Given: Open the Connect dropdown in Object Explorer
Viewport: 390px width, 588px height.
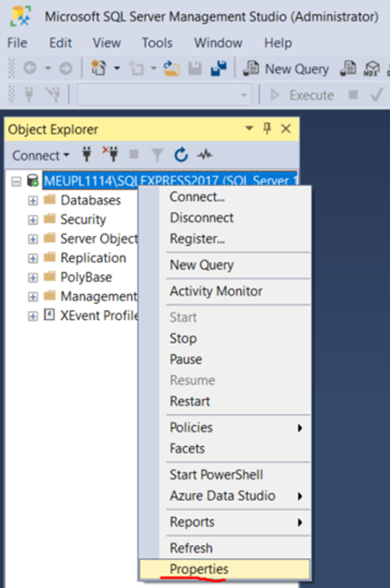Looking at the screenshot, I should (x=41, y=156).
